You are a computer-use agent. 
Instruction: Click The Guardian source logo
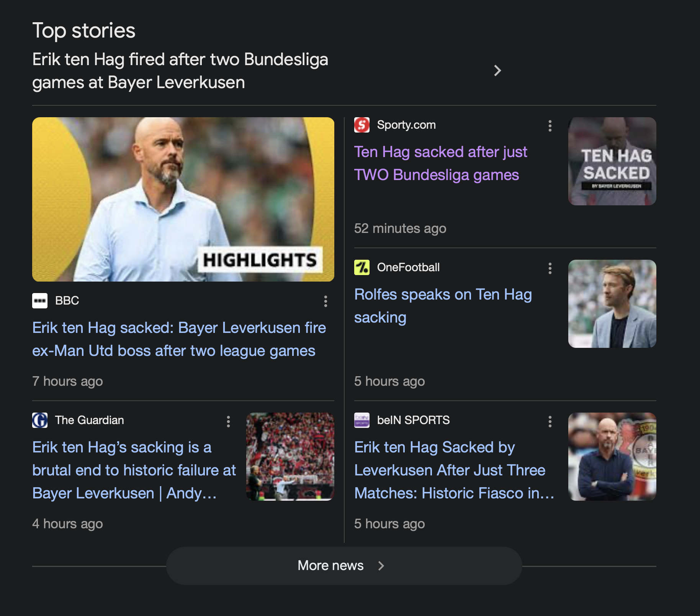click(40, 420)
